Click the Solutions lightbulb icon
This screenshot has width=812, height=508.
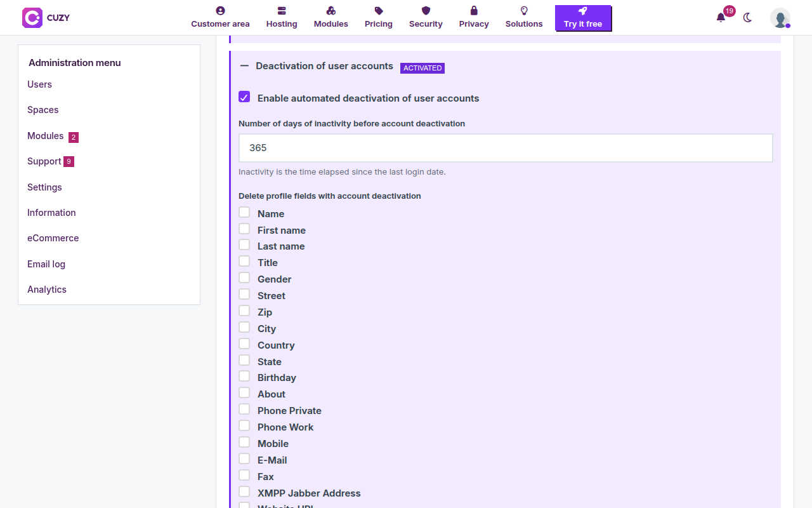524,11
